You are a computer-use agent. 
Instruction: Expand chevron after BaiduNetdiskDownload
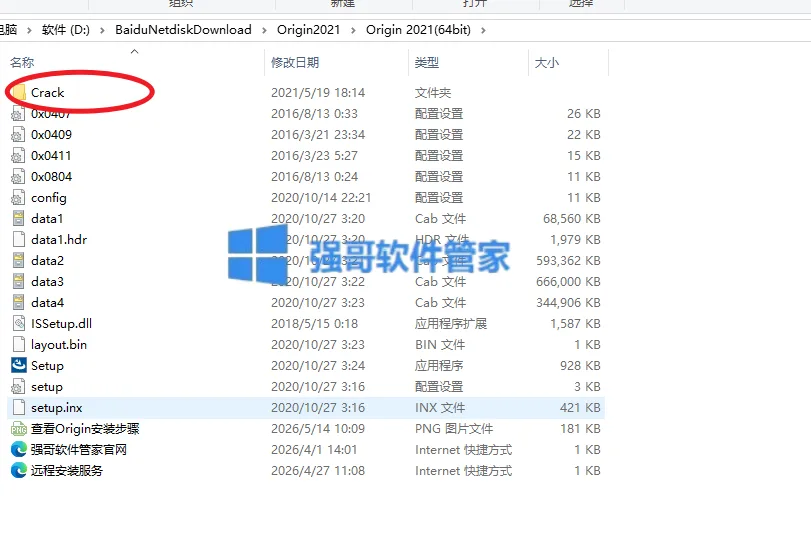pos(264,31)
